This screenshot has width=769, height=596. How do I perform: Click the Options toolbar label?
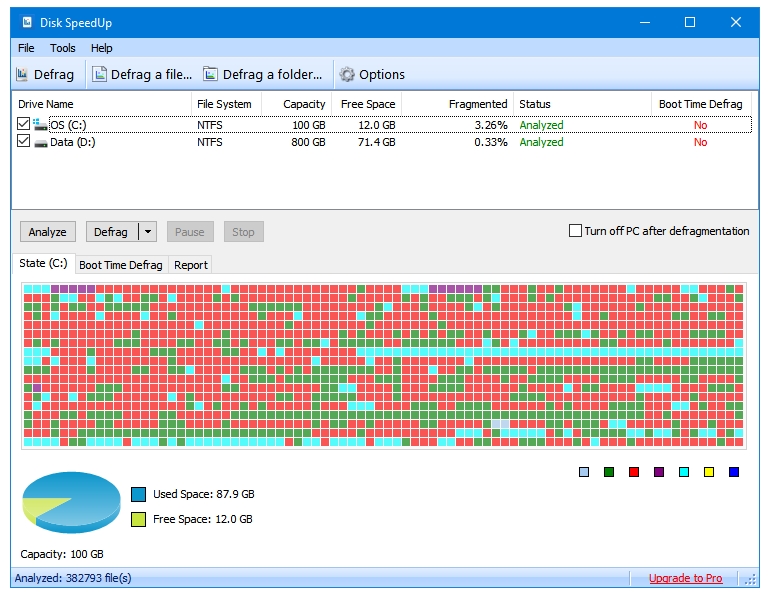[x=382, y=75]
